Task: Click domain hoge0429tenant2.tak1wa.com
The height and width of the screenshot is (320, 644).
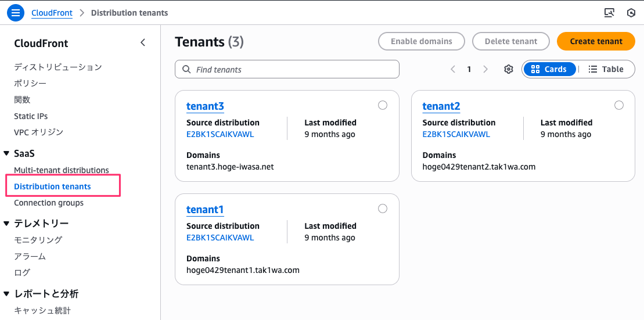Action: pos(479,167)
